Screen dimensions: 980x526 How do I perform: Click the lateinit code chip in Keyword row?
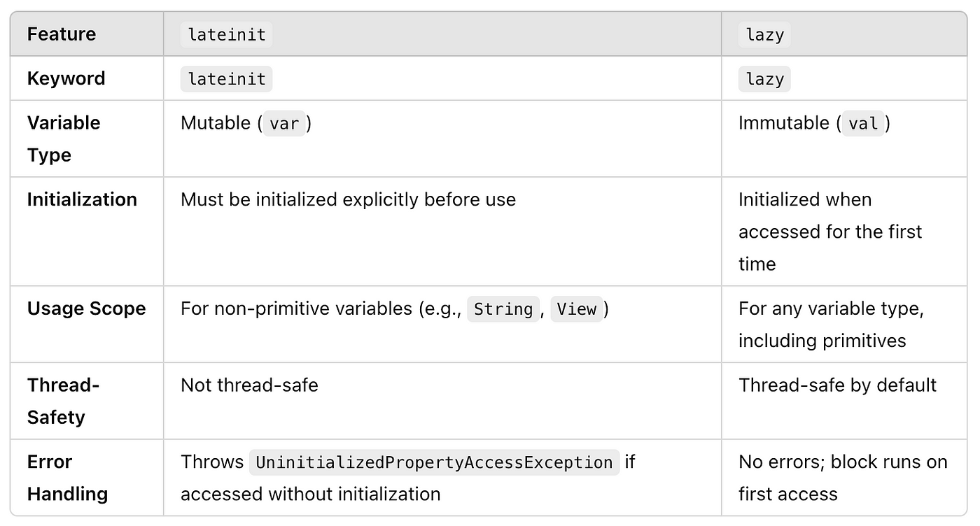227,79
